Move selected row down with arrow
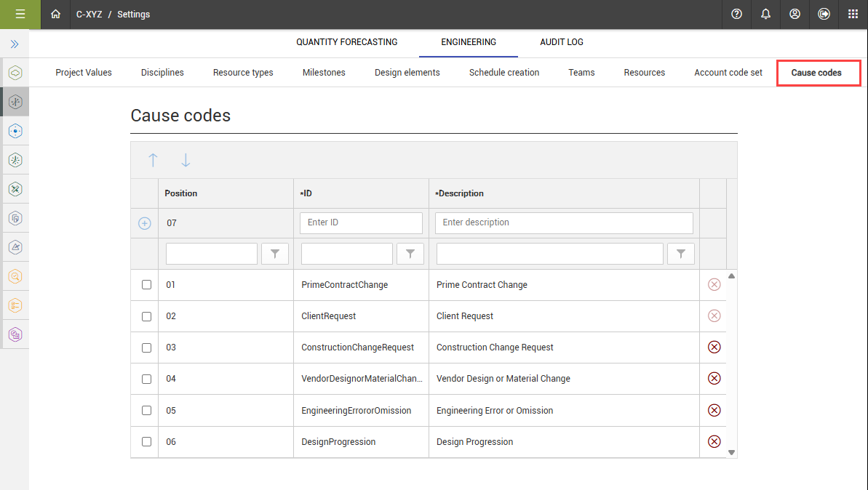 point(186,161)
